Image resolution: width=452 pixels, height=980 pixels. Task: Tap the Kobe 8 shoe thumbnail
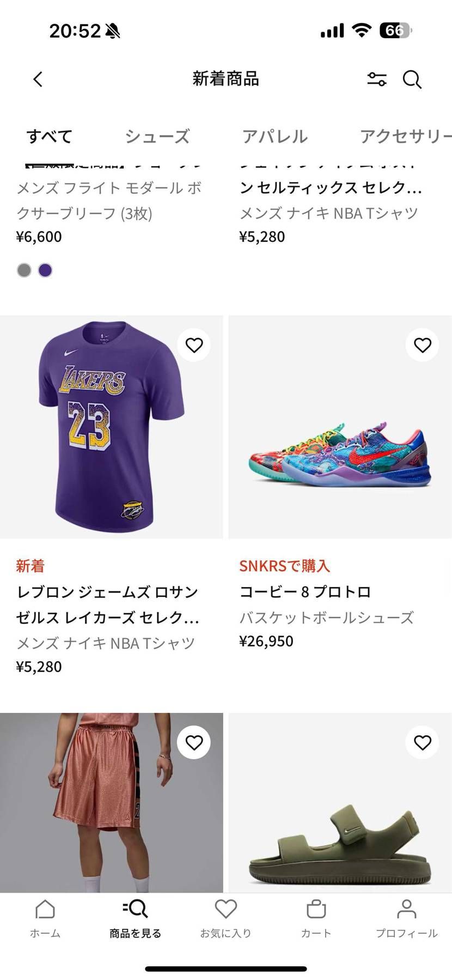point(340,427)
